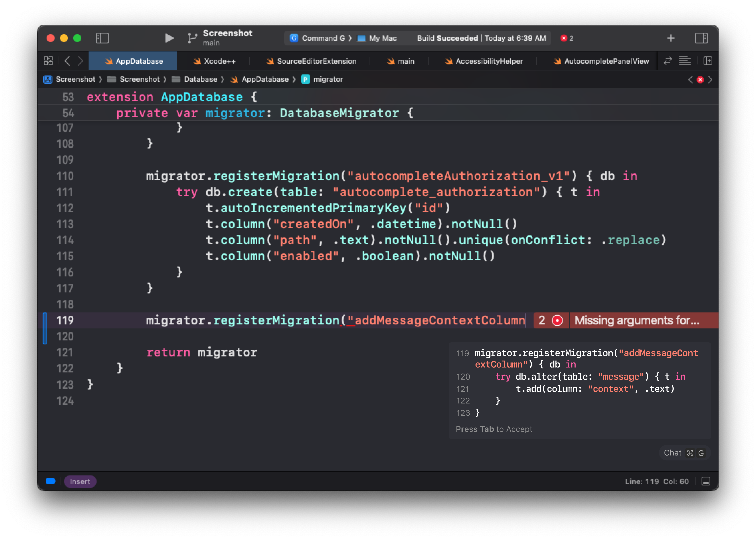Open the Database breadcrumb folder menu

pos(200,79)
